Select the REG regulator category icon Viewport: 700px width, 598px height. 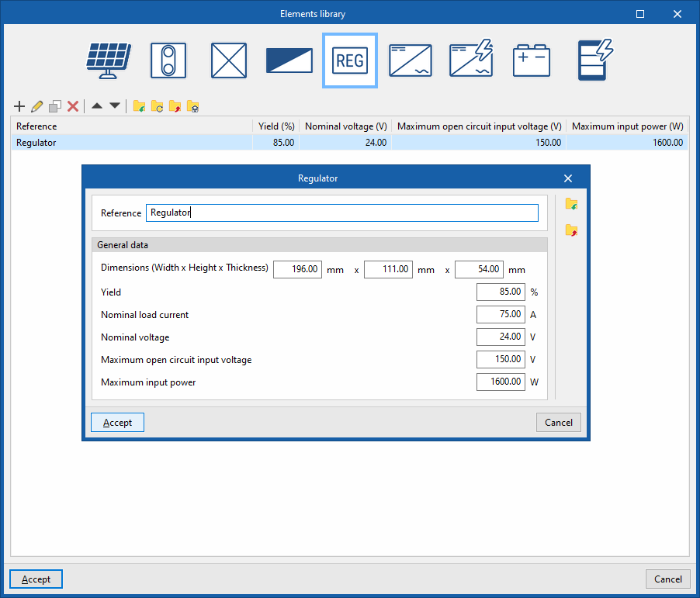(350, 60)
